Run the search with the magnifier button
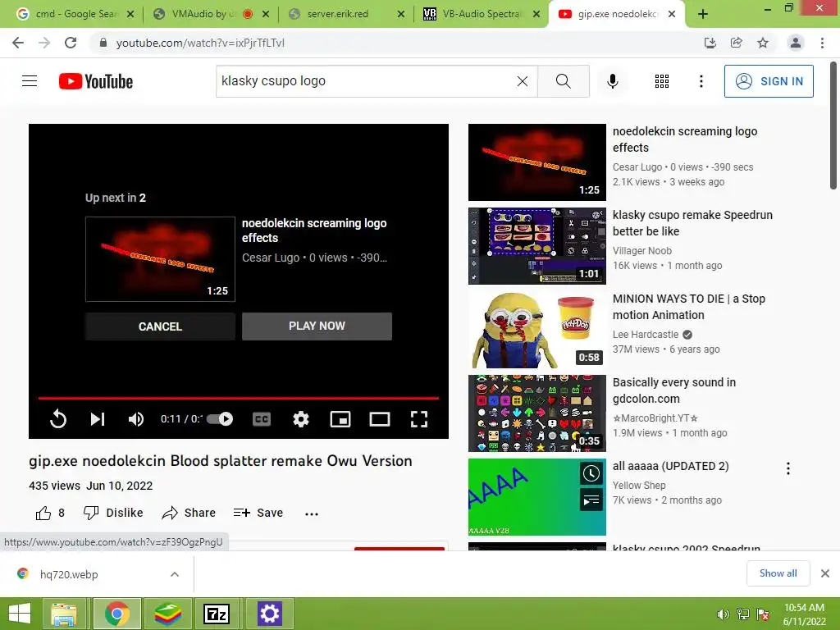This screenshot has width=840, height=630. click(x=563, y=81)
